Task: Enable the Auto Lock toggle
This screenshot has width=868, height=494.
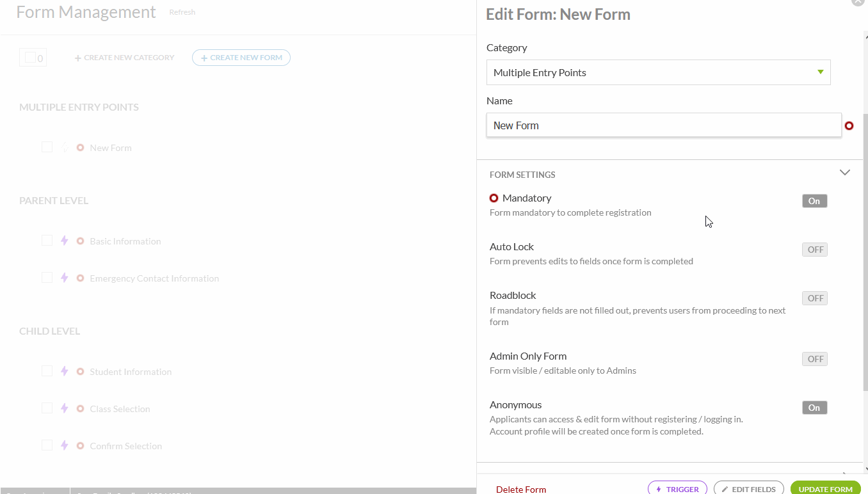Action: [814, 250]
